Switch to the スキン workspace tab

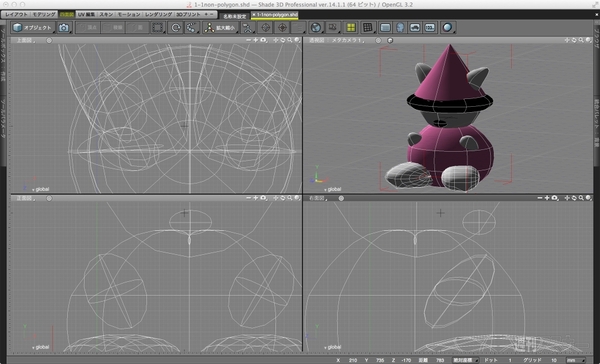click(x=106, y=15)
